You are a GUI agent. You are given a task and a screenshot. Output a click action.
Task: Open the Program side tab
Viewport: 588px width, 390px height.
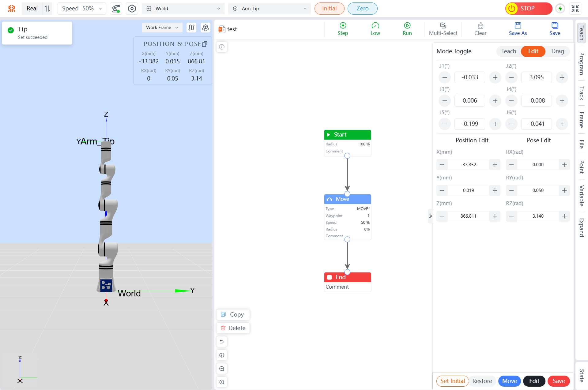coord(581,63)
